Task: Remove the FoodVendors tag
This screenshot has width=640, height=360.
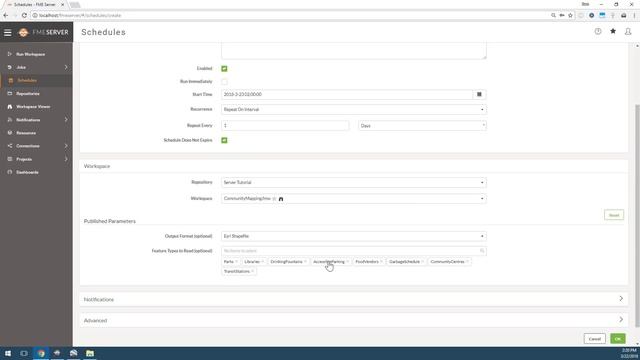Action: click(x=381, y=262)
